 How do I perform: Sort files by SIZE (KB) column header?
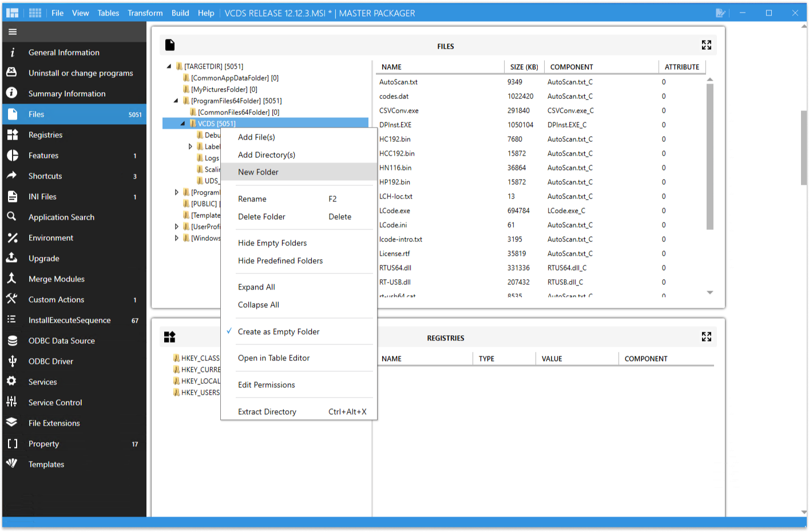pos(524,67)
